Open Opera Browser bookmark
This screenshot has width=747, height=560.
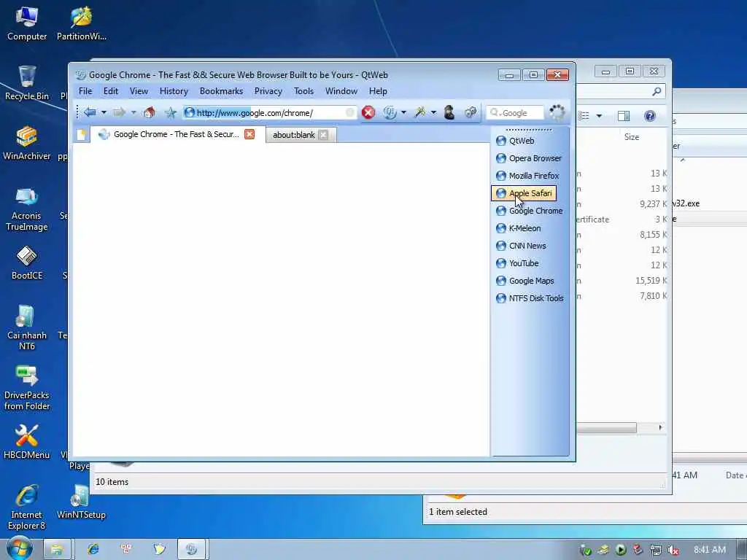click(x=529, y=158)
